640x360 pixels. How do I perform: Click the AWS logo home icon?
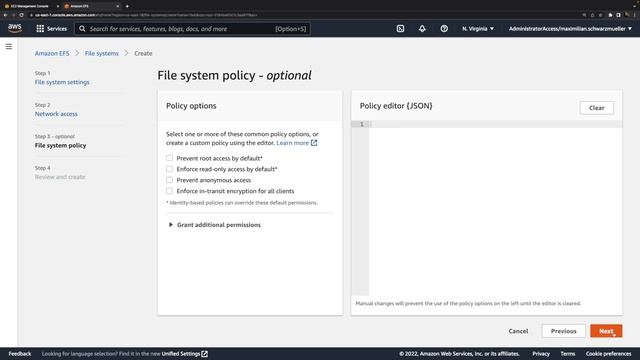(15, 28)
